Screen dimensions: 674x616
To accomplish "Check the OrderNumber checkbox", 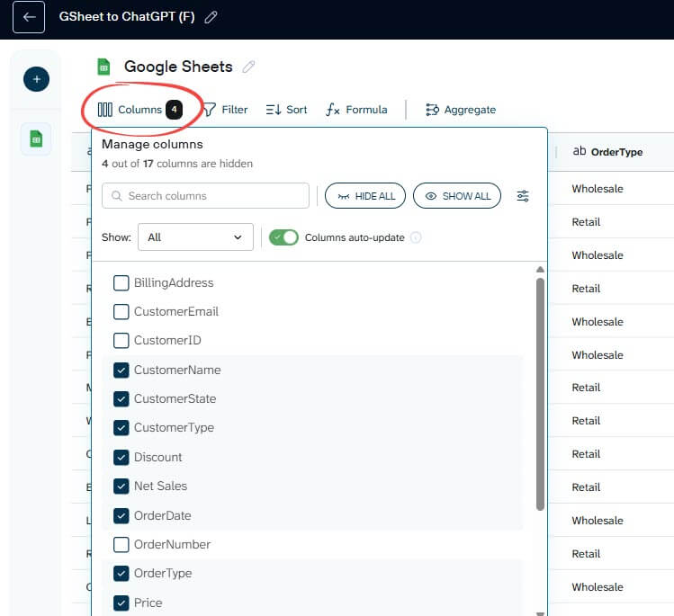I will tap(121, 545).
